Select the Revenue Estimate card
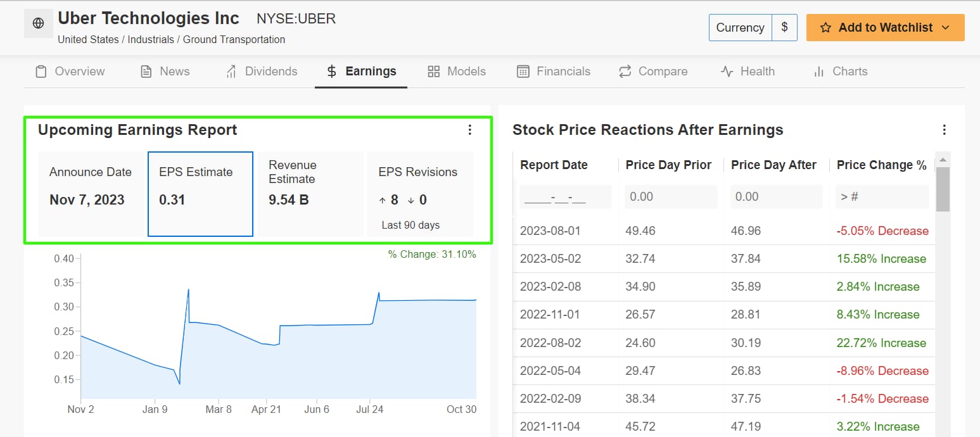This screenshot has height=437, width=980. click(310, 194)
